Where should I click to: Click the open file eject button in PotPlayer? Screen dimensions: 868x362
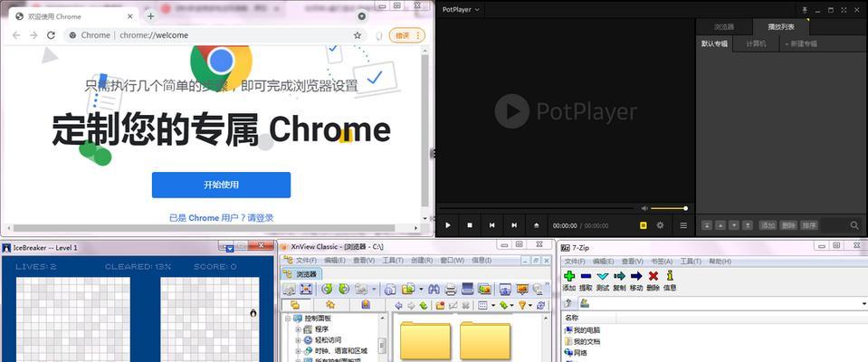click(536, 225)
